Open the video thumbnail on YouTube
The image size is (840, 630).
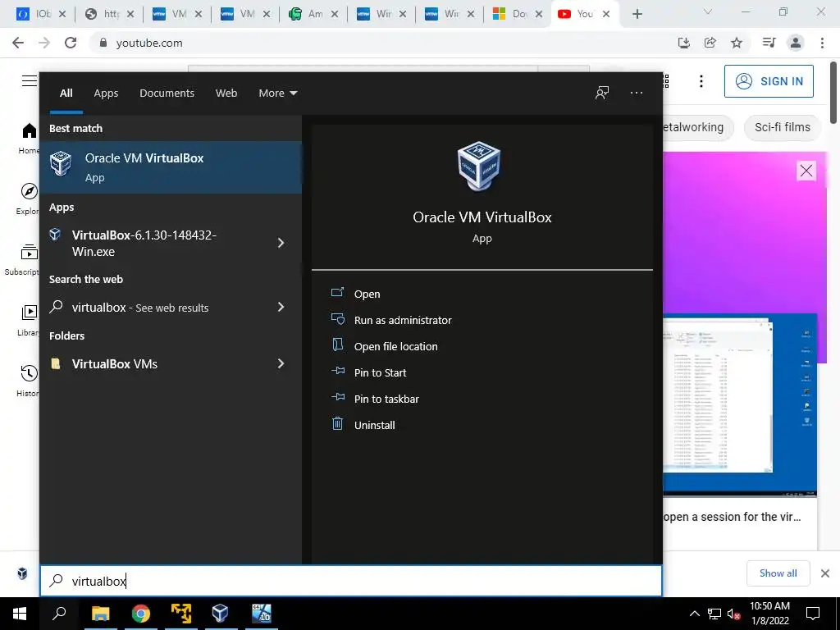[740, 405]
